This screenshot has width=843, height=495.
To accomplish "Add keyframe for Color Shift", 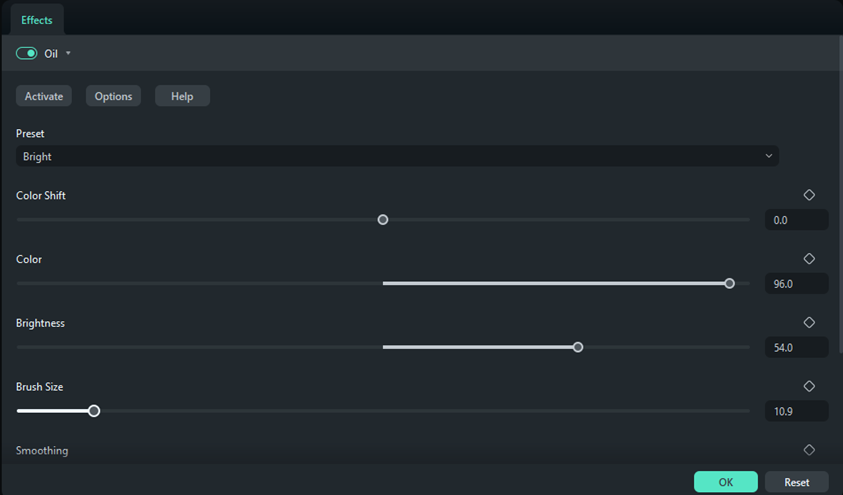I will point(809,195).
